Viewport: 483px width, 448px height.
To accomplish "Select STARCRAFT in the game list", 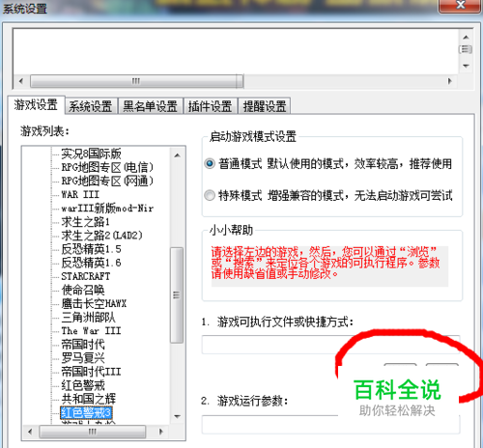I will [x=86, y=276].
